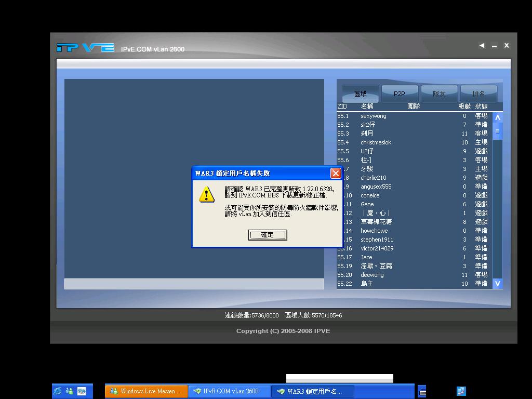
Task: Open Windows Messenger quick launch icon
Action: [70, 391]
